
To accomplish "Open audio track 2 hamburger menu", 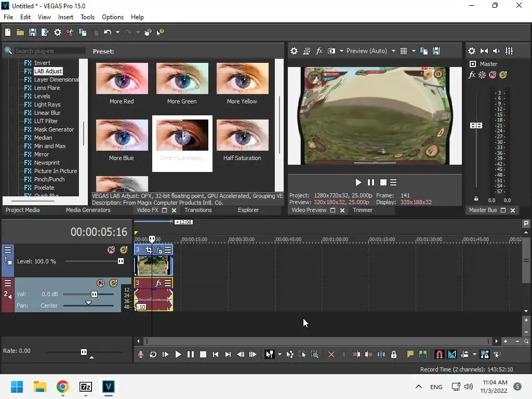I will click(x=8, y=283).
